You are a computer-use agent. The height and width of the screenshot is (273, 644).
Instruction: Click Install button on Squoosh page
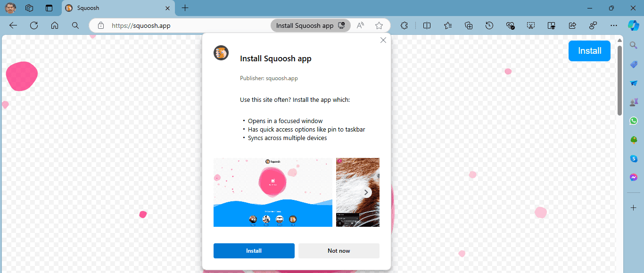pos(589,51)
